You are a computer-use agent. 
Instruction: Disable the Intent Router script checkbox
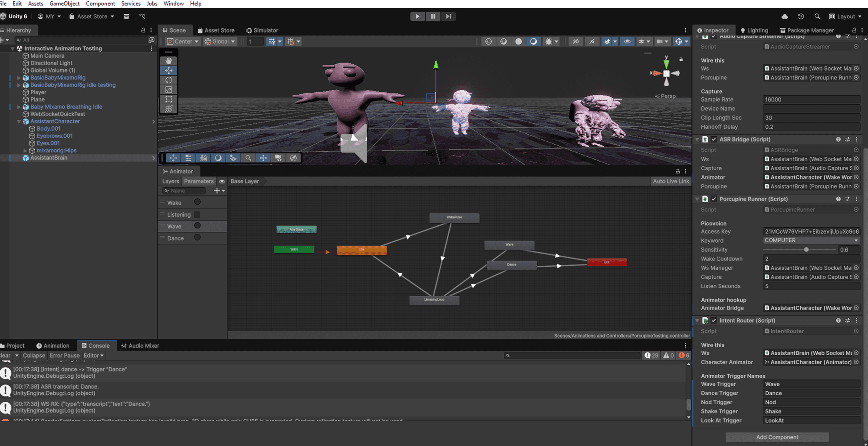pos(714,320)
